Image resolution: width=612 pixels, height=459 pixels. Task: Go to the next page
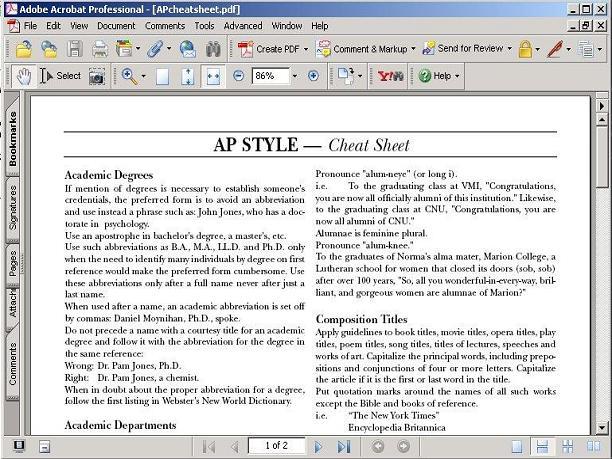click(x=318, y=447)
